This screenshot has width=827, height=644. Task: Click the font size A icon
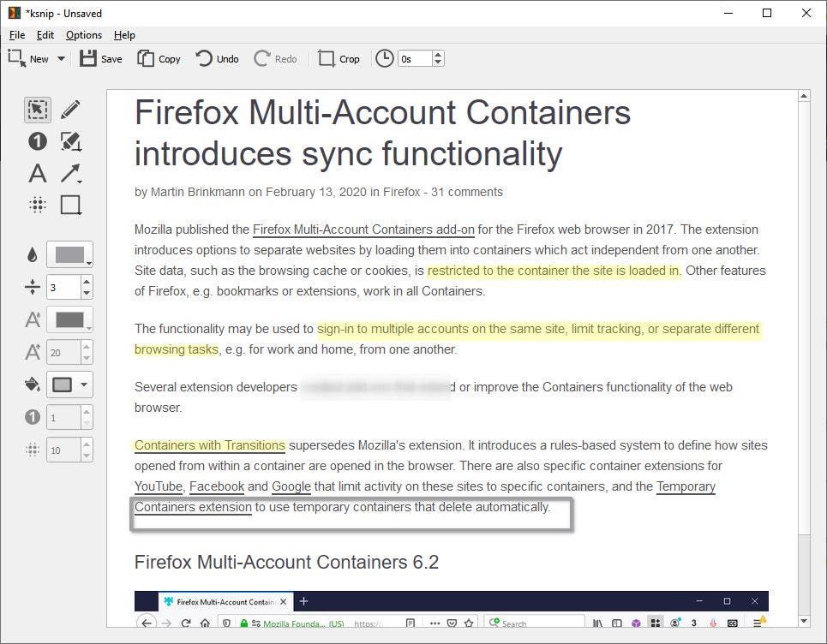(x=33, y=352)
